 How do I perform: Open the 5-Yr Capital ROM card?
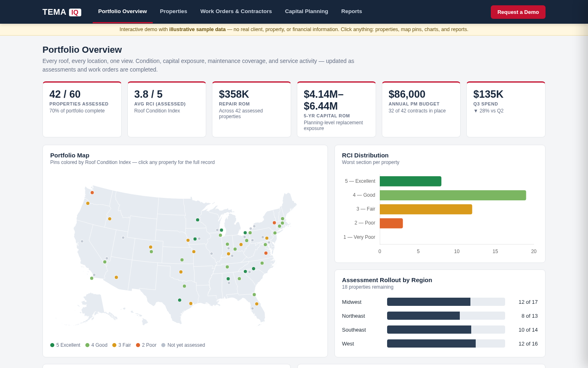[x=336, y=110]
